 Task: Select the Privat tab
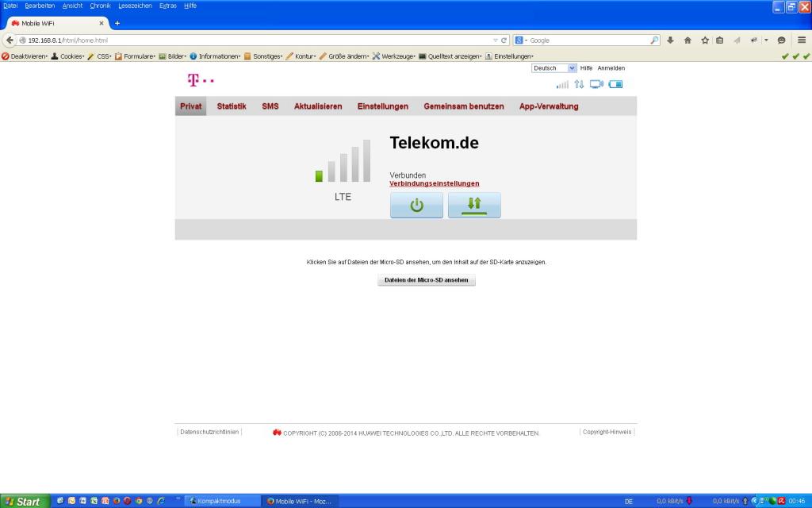pos(190,106)
